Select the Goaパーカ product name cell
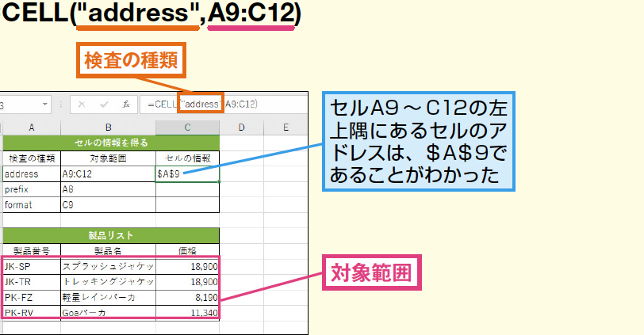 click(108, 313)
